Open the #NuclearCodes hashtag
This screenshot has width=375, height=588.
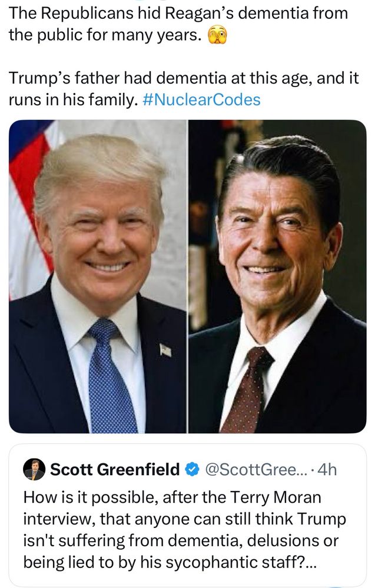(201, 100)
